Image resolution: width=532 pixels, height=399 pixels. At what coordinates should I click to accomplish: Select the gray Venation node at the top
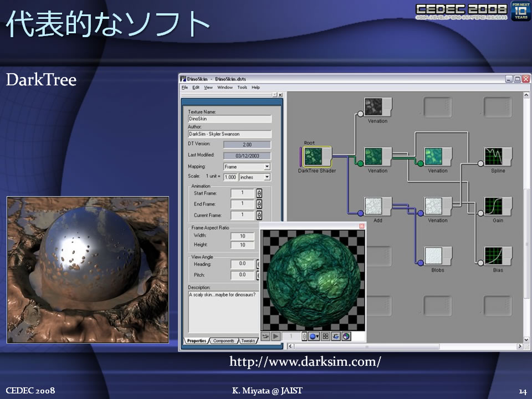[x=377, y=106]
